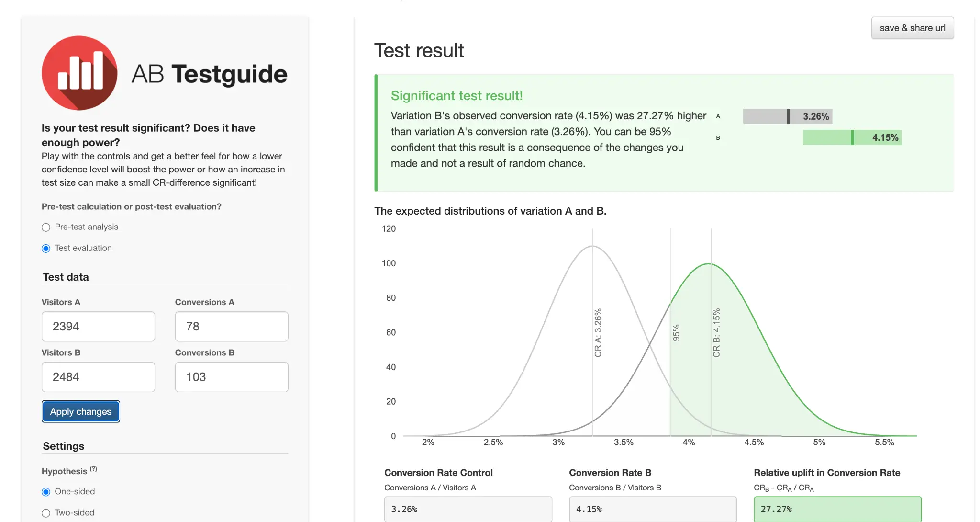Choose the One-sided hypothesis
Screen dimensions: 980x522
(45, 491)
